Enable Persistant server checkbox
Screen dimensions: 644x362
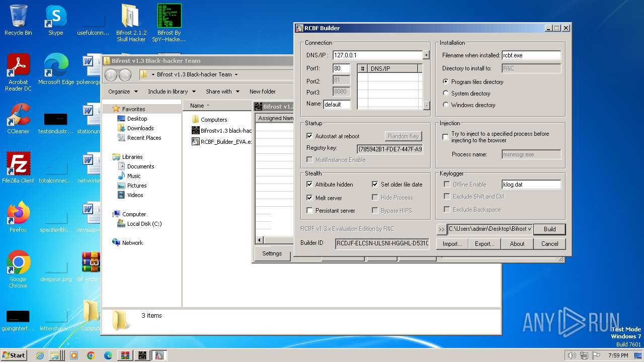(x=309, y=211)
